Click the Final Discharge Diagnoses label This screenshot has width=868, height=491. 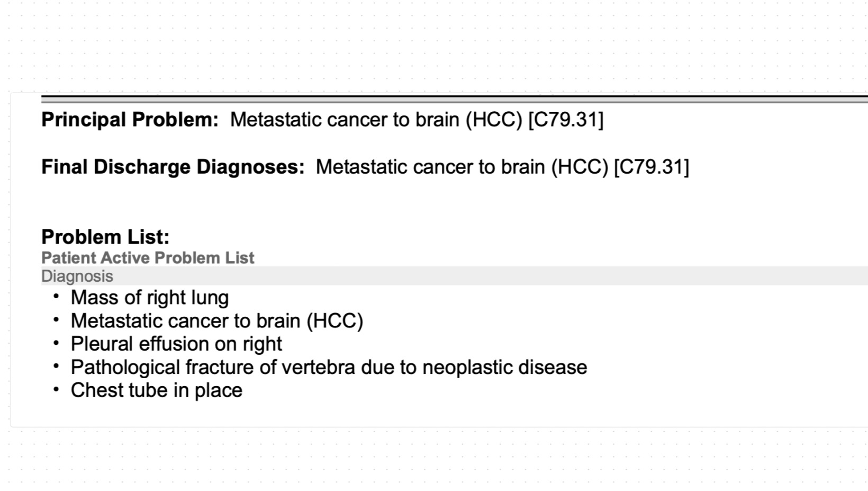coord(173,167)
